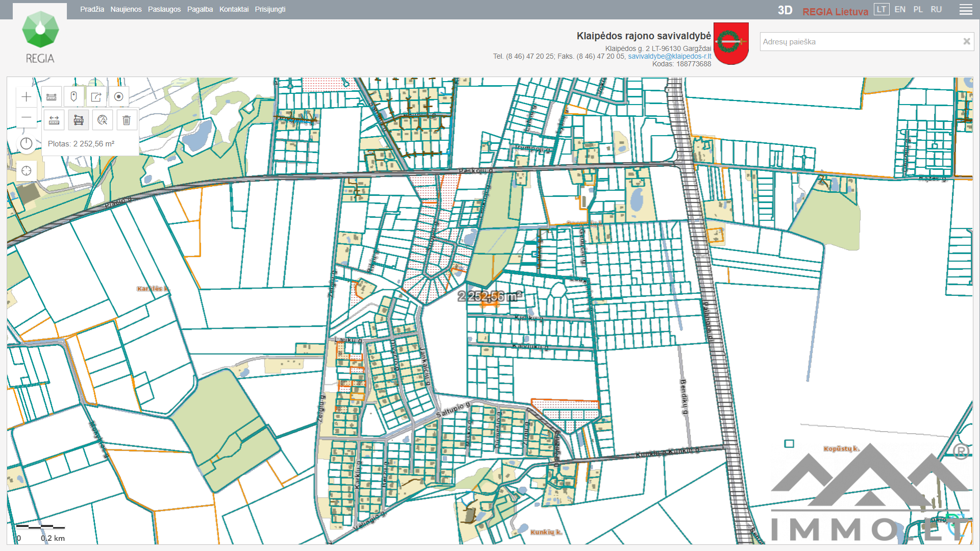Screen dimensions: 980x551
Task: Open the Naujienos menu item
Action: [126, 9]
